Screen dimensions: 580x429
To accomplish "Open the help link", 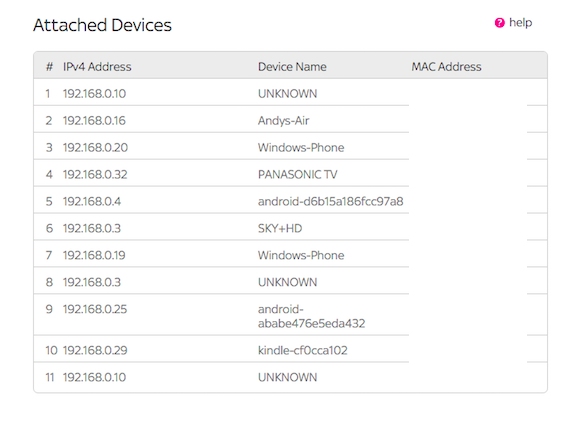I will 520,23.
